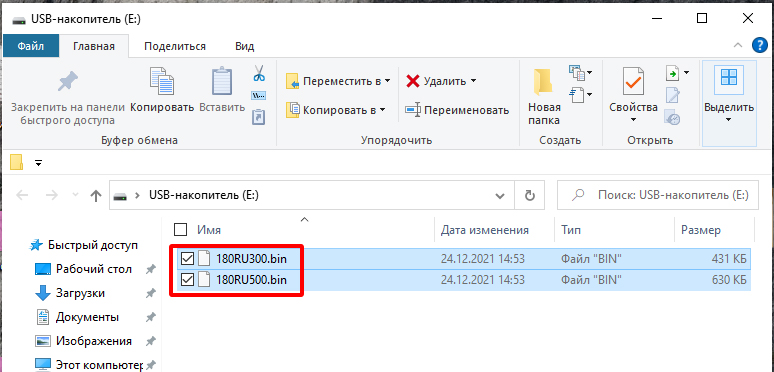Sort by the Имя column header
774x372 pixels.
209,230
